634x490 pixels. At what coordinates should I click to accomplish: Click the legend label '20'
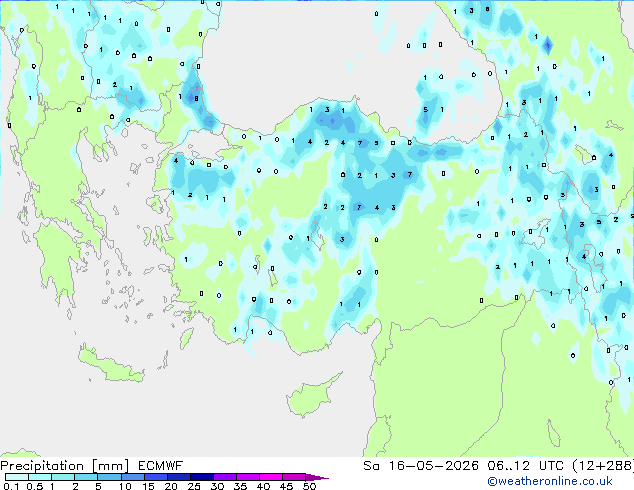[171, 486]
